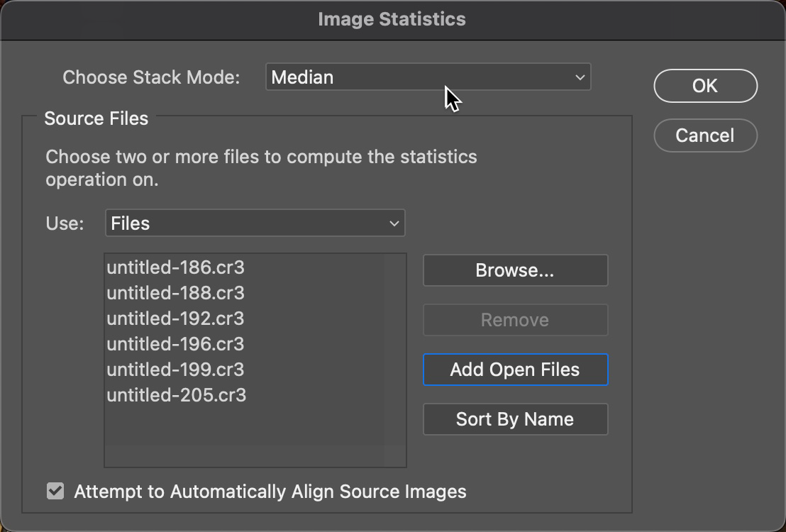Click the Choose Stack Mode label text
The image size is (786, 532).
tap(151, 77)
